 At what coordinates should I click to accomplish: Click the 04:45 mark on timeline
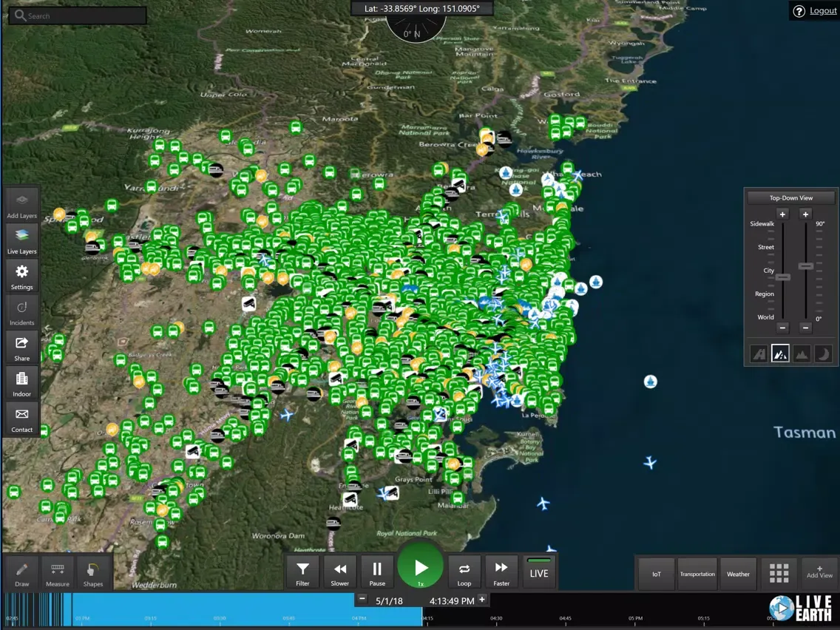tap(565, 618)
